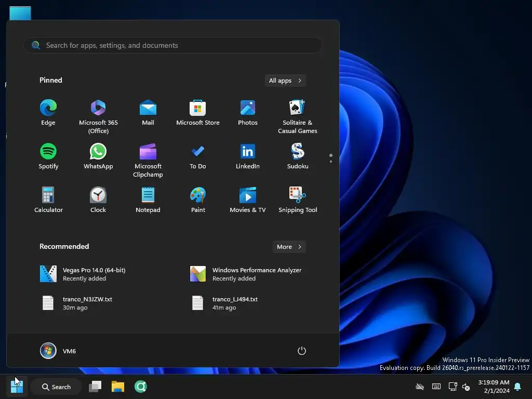Viewport: 532px width, 399px height.
Task: Open Solitaire & Casual Games
Action: point(298,117)
